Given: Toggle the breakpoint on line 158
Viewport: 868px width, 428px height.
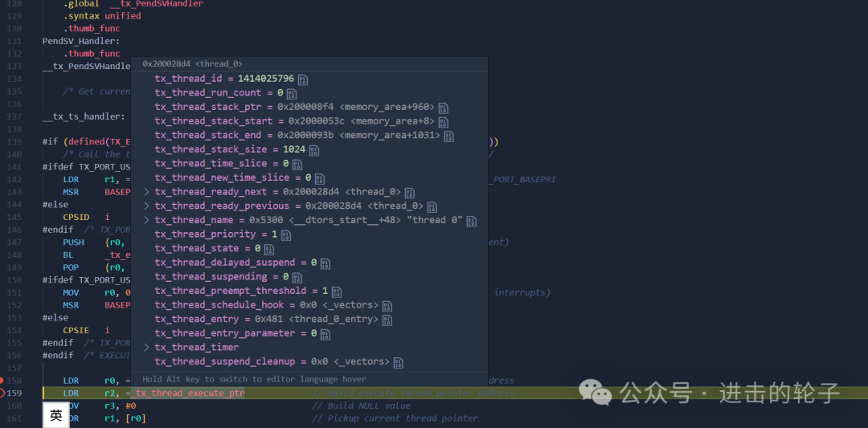Looking at the screenshot, I should tap(2, 381).
